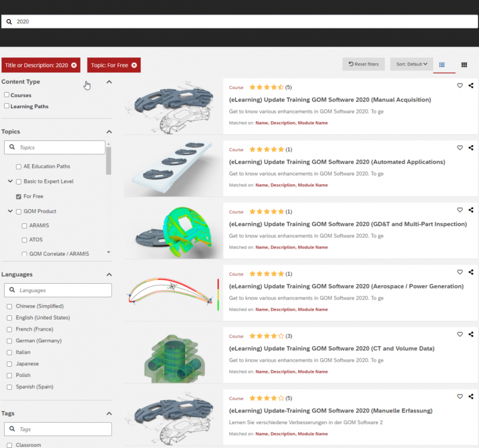Share the Automated Applications course
Viewport: 479px width, 448px height.
pos(471,148)
